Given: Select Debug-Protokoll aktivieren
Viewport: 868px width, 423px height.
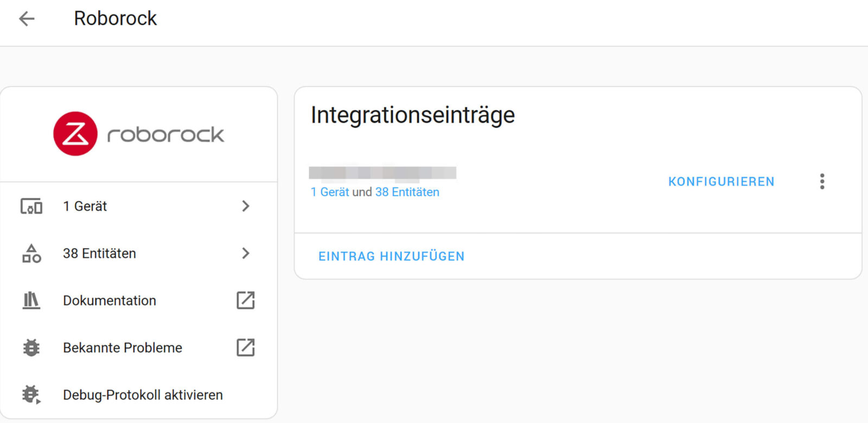Looking at the screenshot, I should 139,395.
